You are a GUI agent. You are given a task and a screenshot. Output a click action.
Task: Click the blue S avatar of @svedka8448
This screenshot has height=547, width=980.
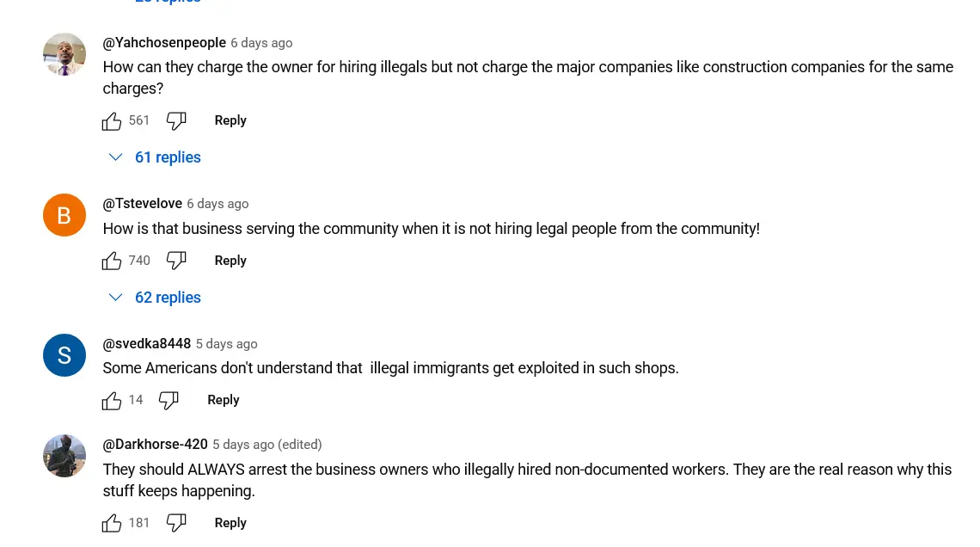[x=64, y=355]
